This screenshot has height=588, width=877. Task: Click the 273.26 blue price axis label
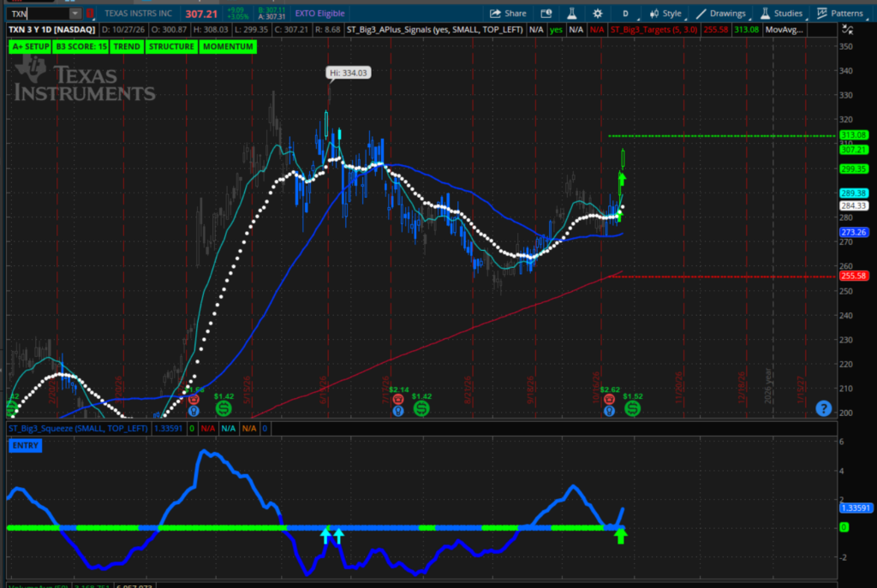click(854, 232)
